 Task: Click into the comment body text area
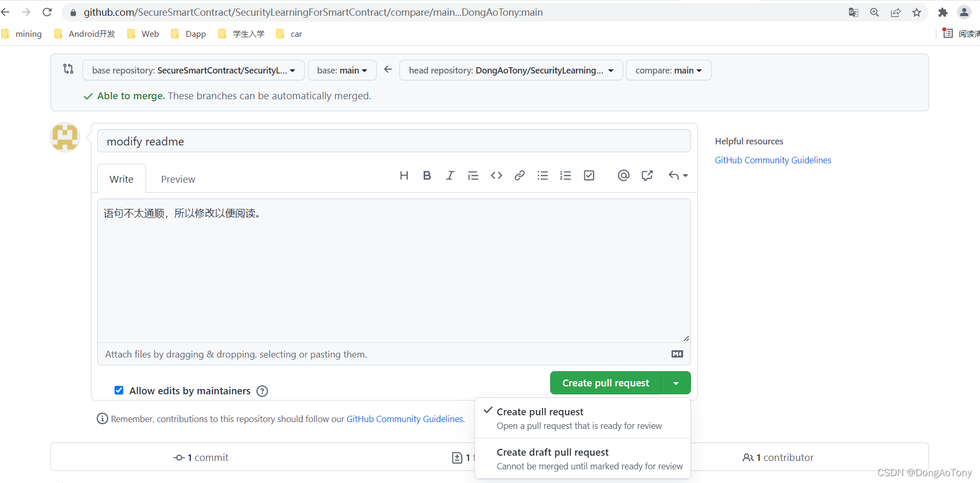click(394, 270)
